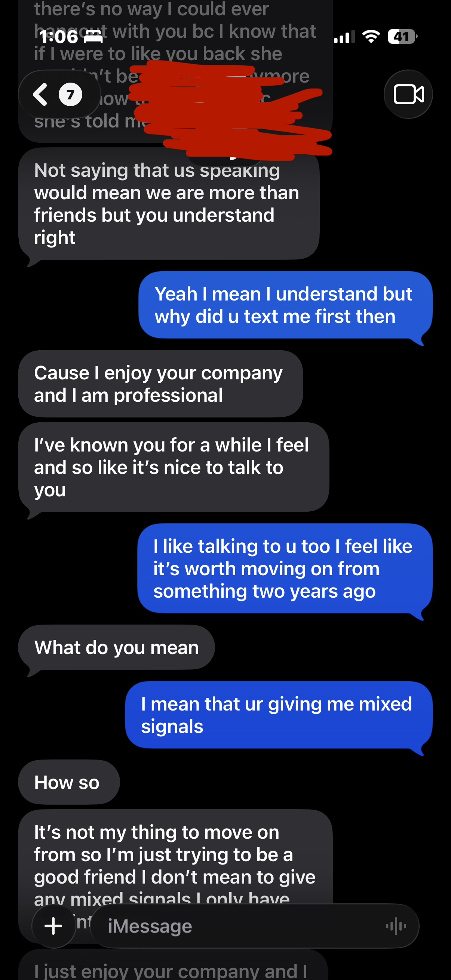
Task: Tap the battery indicator showing 41
Action: [402, 37]
